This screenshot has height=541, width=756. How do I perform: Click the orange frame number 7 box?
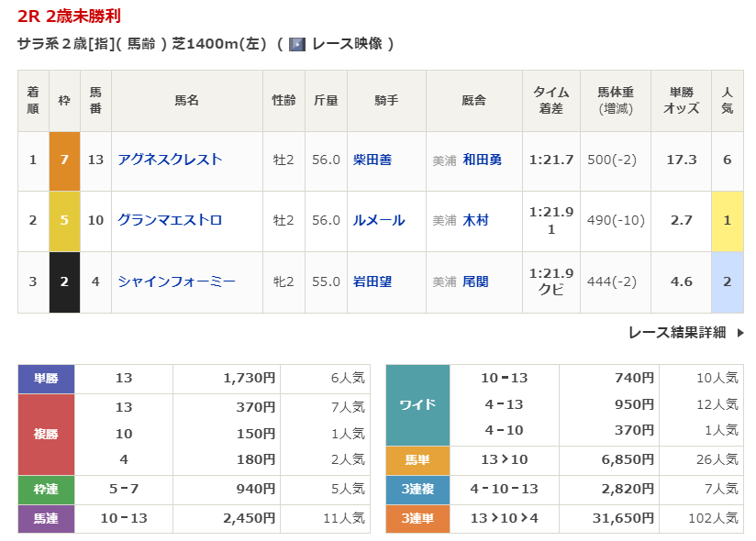tap(64, 160)
